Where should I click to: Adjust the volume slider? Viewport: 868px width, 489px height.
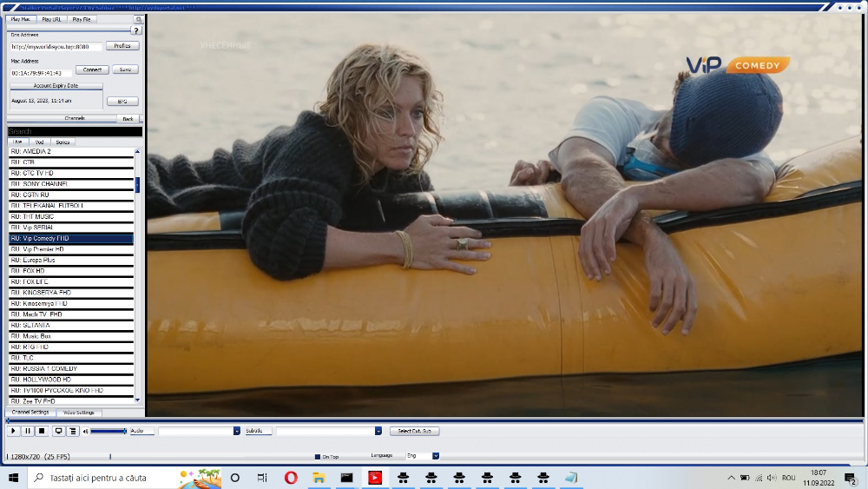click(108, 431)
